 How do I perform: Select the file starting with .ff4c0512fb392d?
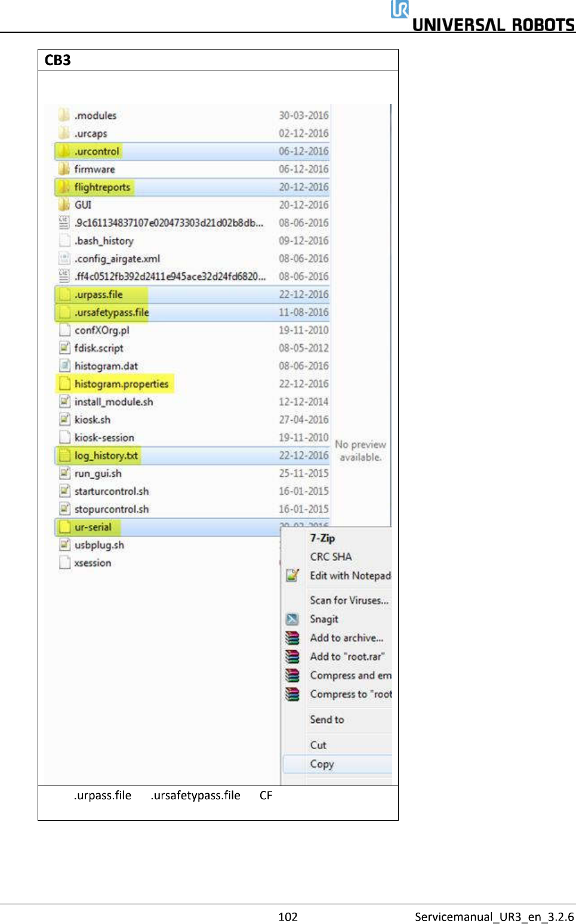click(x=170, y=276)
